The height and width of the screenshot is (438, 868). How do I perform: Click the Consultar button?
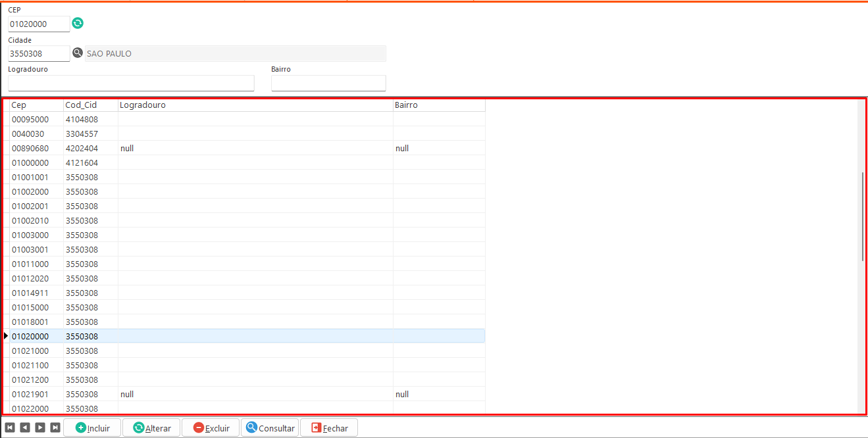[270, 428]
